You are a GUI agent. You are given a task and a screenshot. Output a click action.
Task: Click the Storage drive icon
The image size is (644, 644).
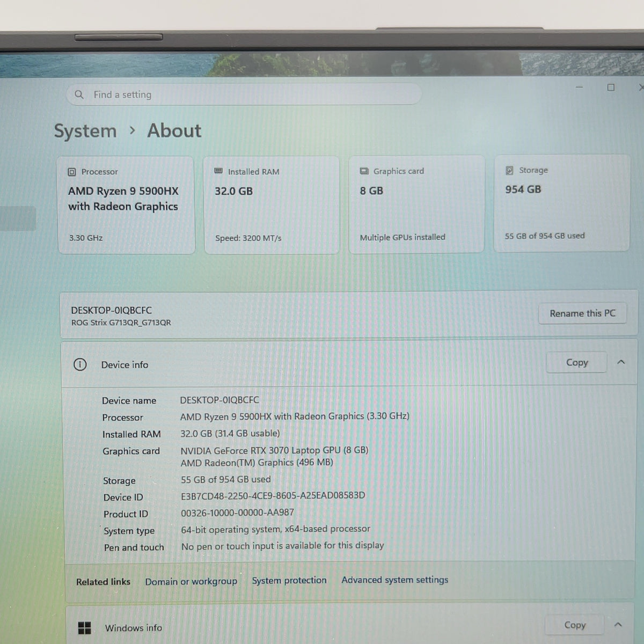[x=509, y=170]
